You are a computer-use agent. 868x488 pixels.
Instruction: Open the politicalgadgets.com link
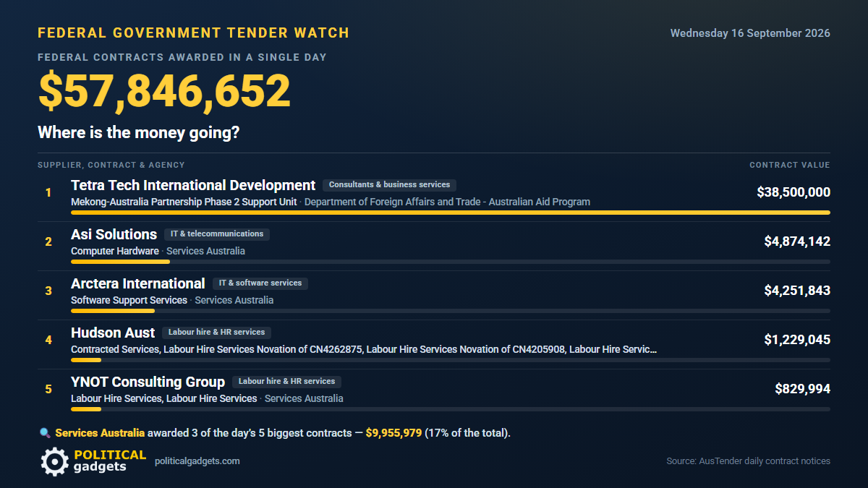(x=197, y=461)
